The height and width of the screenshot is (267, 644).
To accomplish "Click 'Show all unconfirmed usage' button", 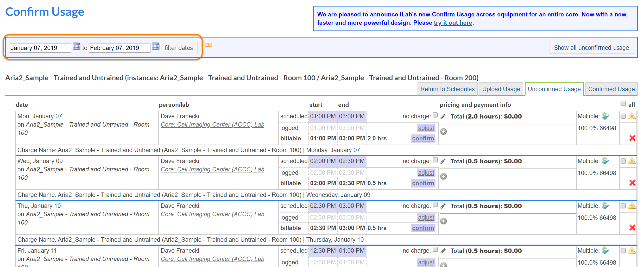I will point(591,48).
